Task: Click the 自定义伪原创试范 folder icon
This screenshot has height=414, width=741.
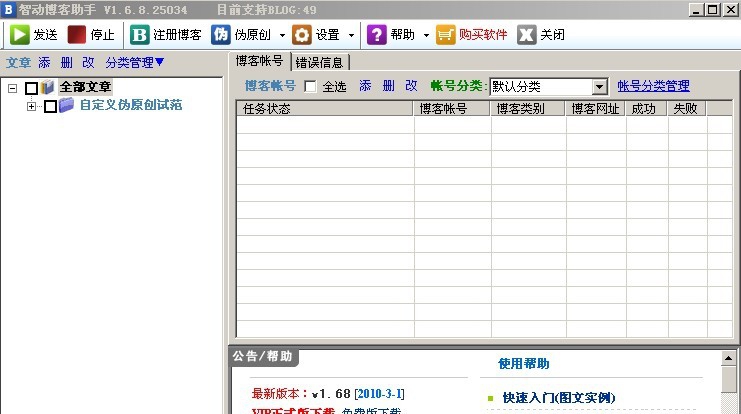Action: (x=67, y=105)
